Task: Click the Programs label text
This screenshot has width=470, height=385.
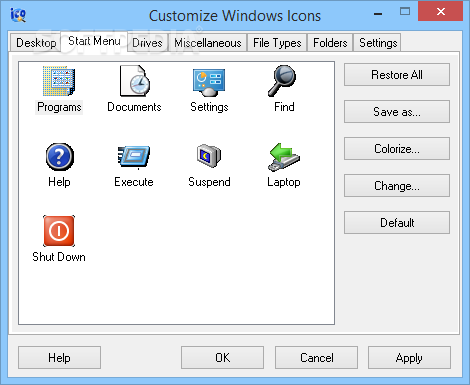Action: [59, 107]
